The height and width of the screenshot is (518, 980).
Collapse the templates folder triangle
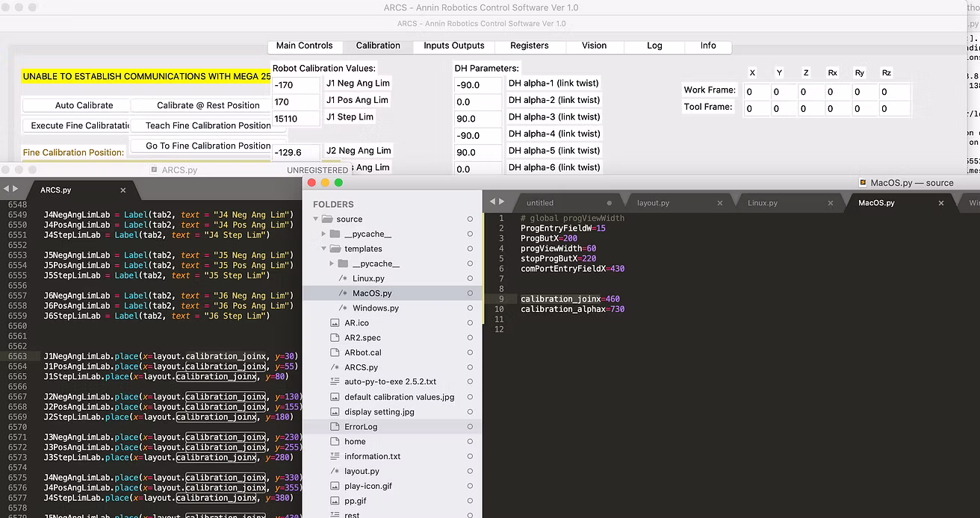pos(323,249)
